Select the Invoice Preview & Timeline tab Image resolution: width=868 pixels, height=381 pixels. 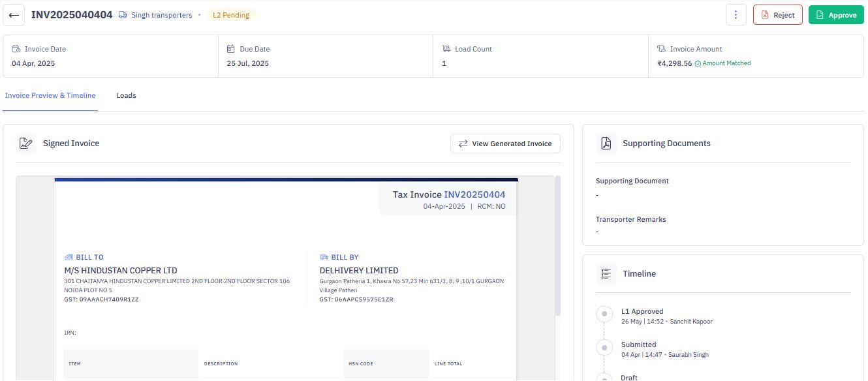pyautogui.click(x=50, y=95)
